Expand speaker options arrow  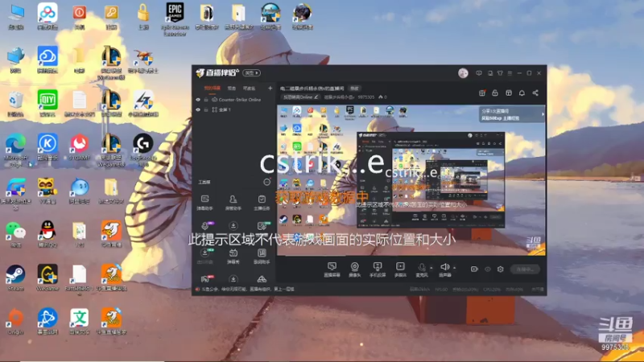455,268
